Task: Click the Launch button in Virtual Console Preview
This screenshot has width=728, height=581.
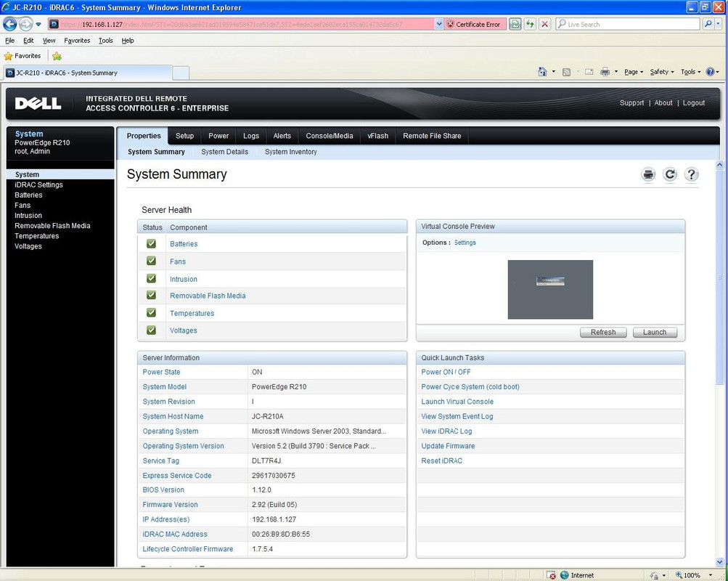Action: point(655,333)
